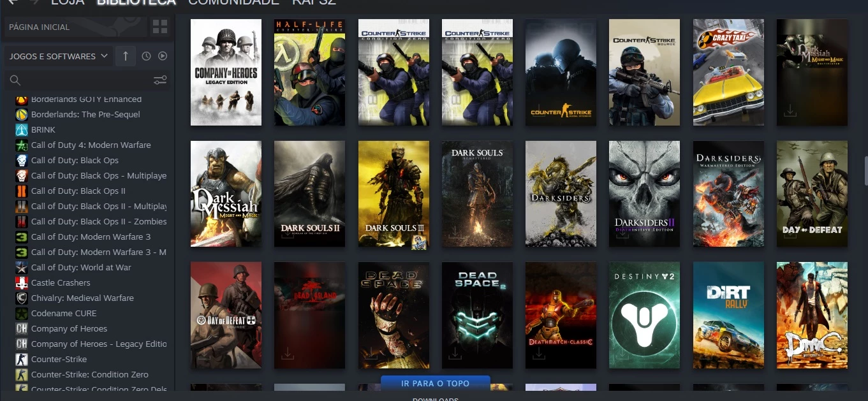Switch to the grid collections view icon
The image size is (868, 401).
point(160,27)
